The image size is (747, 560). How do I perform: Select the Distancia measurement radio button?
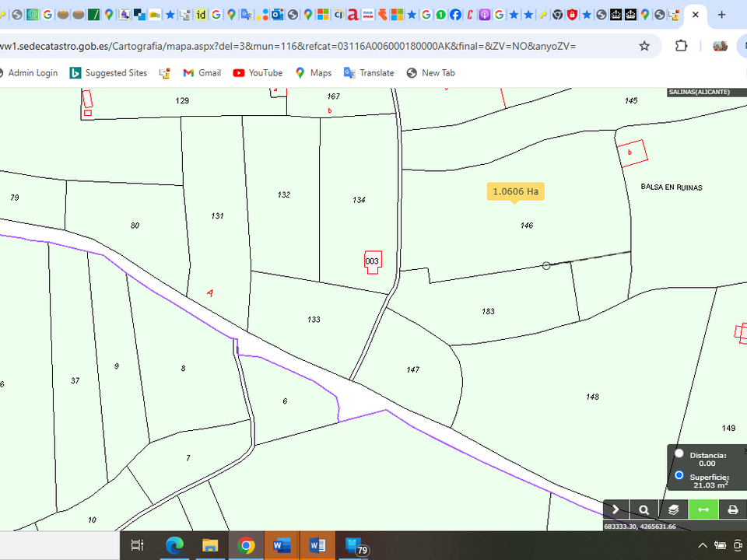[x=679, y=453]
